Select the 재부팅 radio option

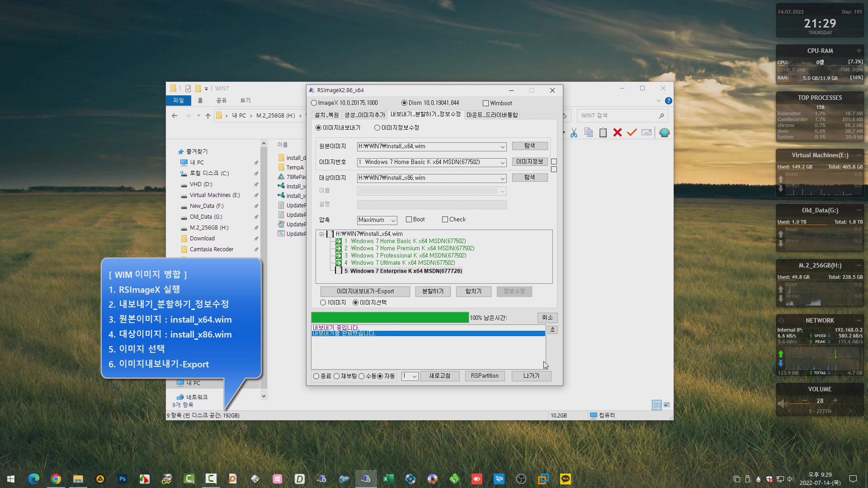pos(336,376)
